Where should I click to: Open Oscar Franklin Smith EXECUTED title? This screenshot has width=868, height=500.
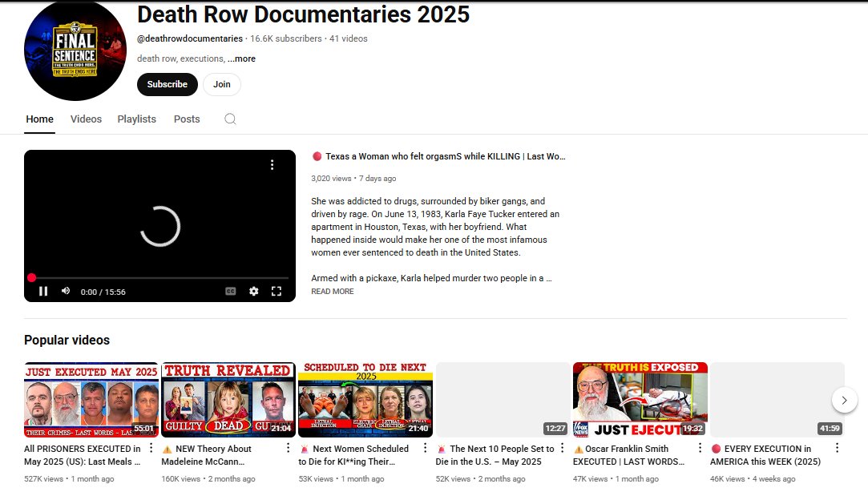[629, 455]
